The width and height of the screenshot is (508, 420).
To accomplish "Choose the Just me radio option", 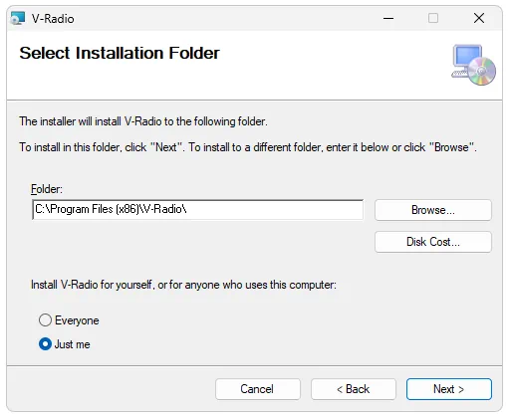I will click(45, 344).
